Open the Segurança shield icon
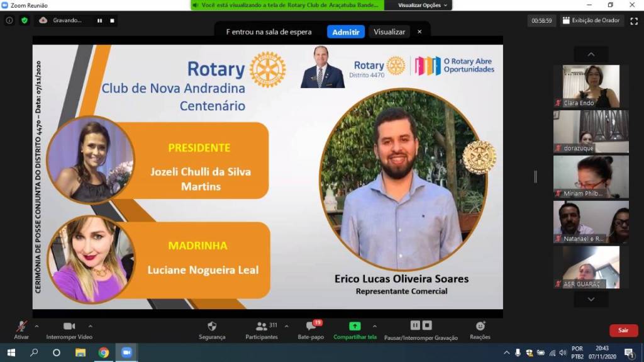 point(212,329)
